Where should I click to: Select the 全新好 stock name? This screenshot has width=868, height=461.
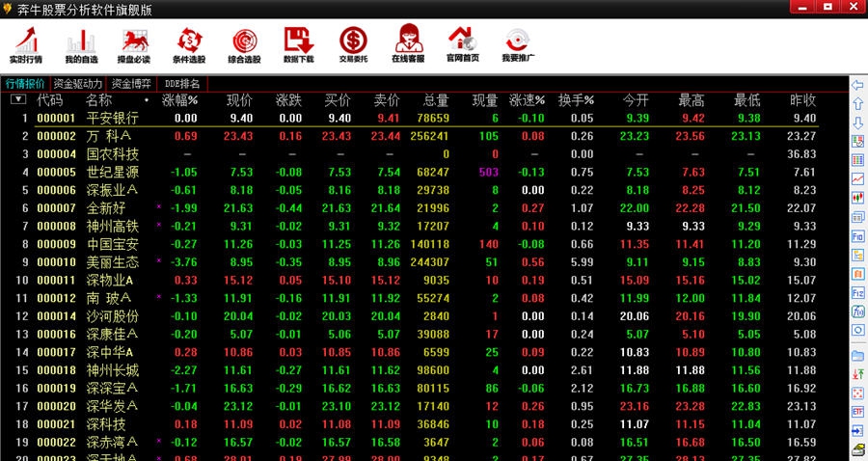(x=106, y=208)
